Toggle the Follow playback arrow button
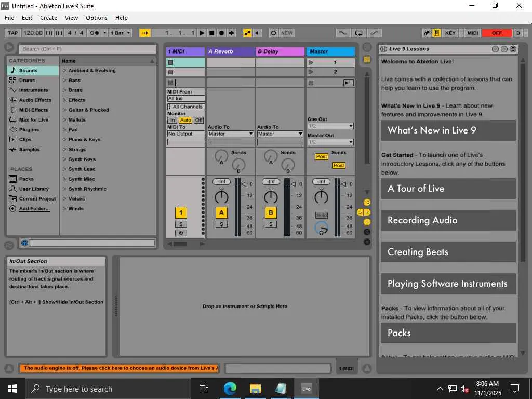This screenshot has height=399, width=532. 145,33
